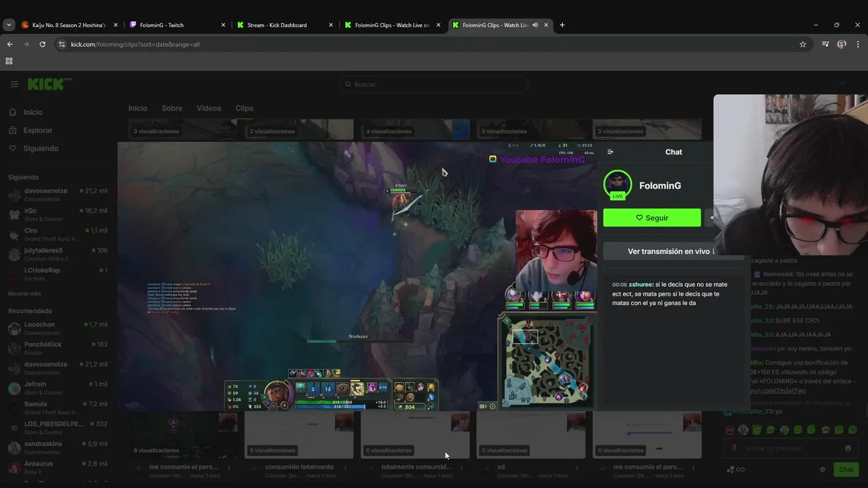Click the Enviar un mensaje input
Viewport: 868px width, 488px height.
point(791,448)
